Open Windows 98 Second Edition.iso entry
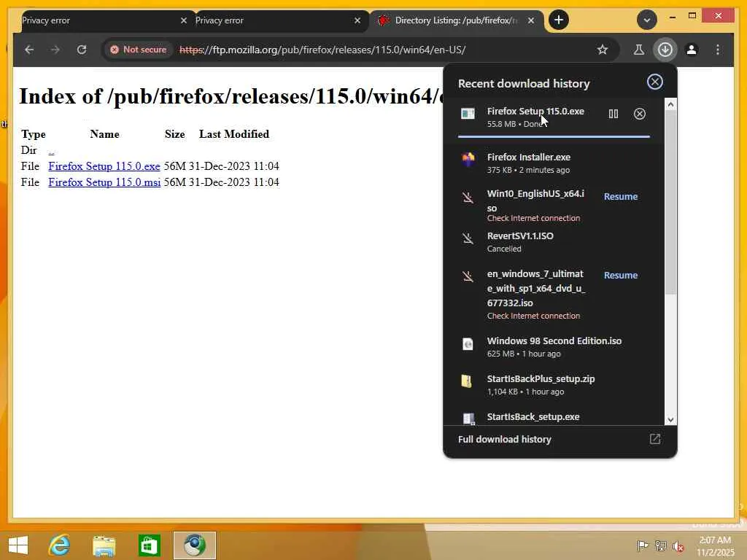747x560 pixels. click(554, 346)
